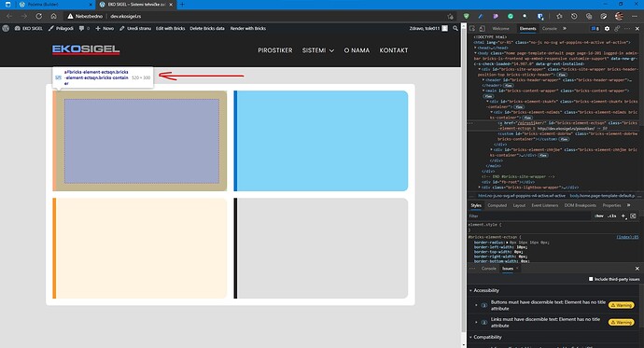The height and width of the screenshot is (348, 644).
Task: Click the light blue content card
Action: tap(321, 141)
